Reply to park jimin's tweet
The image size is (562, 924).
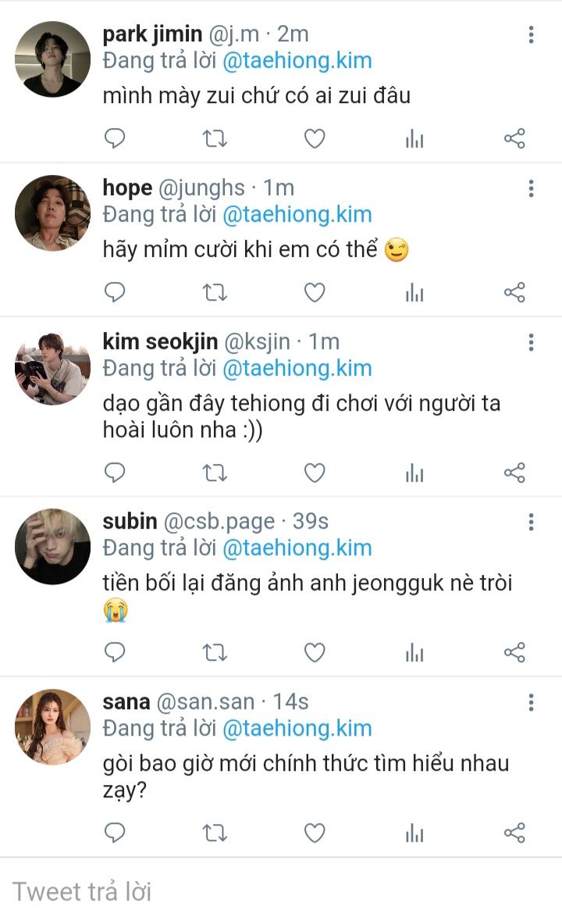[115, 139]
